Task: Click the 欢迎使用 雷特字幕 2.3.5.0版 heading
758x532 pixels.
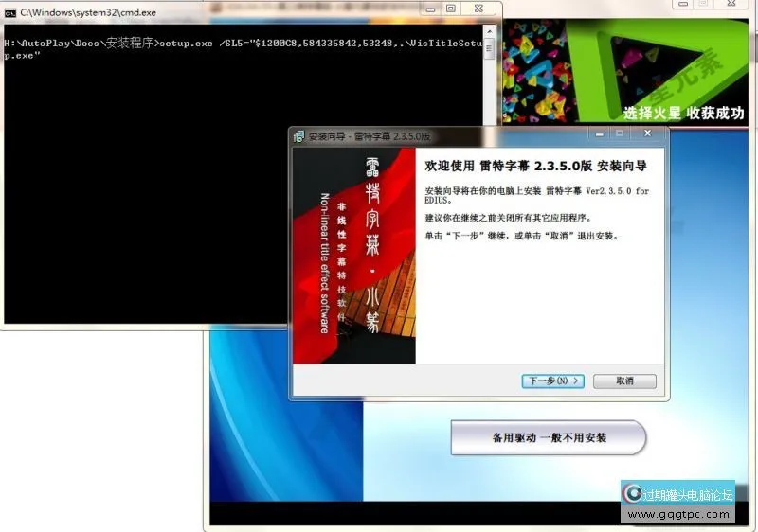Action: [535, 166]
